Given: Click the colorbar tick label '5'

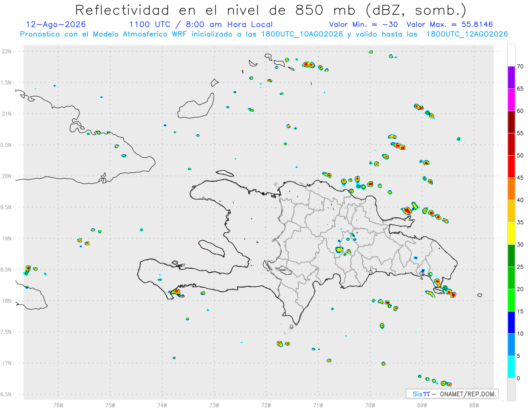Looking at the screenshot, I should [x=519, y=356].
